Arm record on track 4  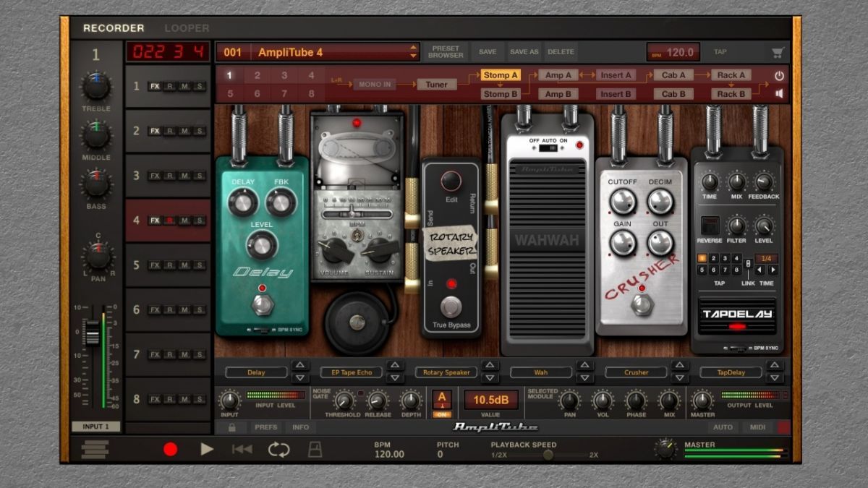tap(169, 221)
